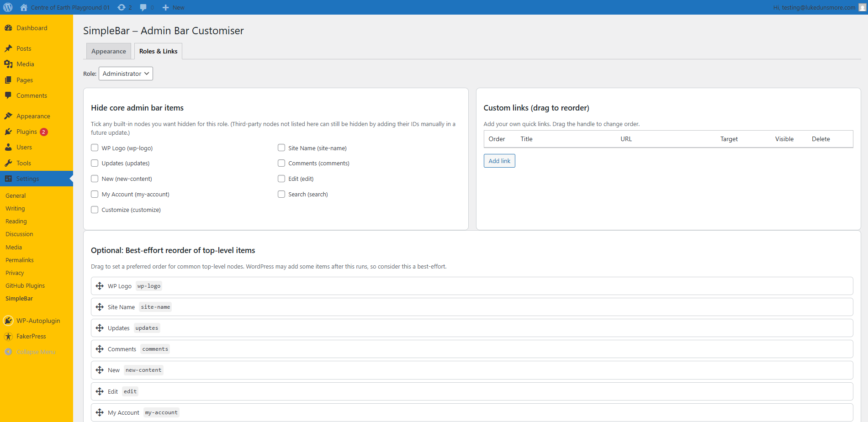Enable hiding the Comments admin bar item
Image resolution: width=868 pixels, height=422 pixels.
pos(281,163)
